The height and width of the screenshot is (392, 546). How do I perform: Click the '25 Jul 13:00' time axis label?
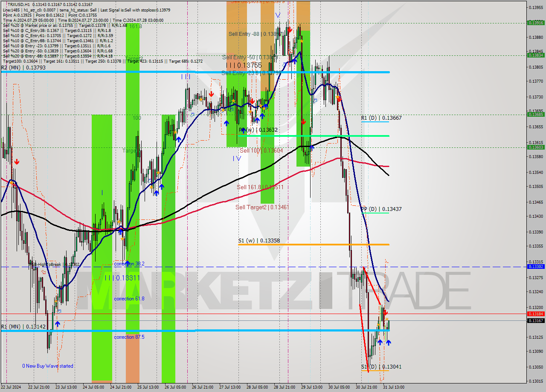click(x=148, y=387)
